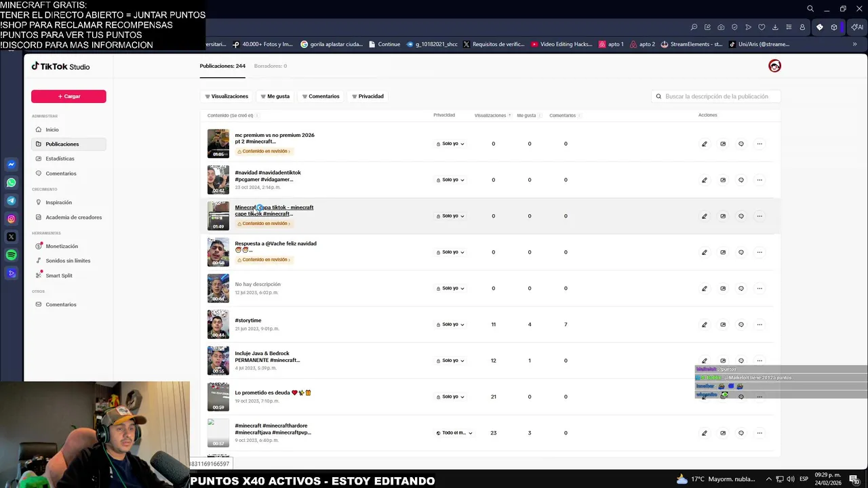The image size is (868, 488).
Task: Open WhatsApp in the browser sidebar
Action: coord(11,182)
